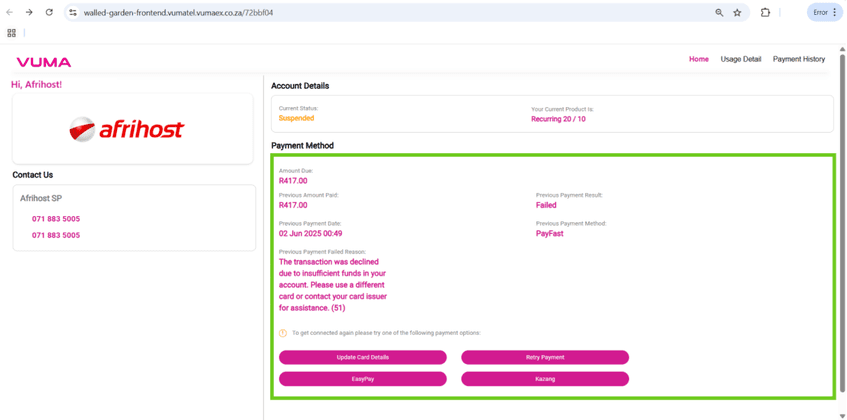Click the Update Card Details button
Viewport: 847px width, 420px height.
click(x=362, y=357)
